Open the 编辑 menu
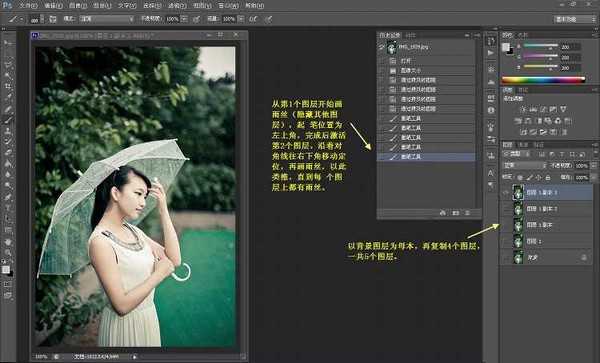Viewport: 600px width, 363px height. pyautogui.click(x=53, y=5)
